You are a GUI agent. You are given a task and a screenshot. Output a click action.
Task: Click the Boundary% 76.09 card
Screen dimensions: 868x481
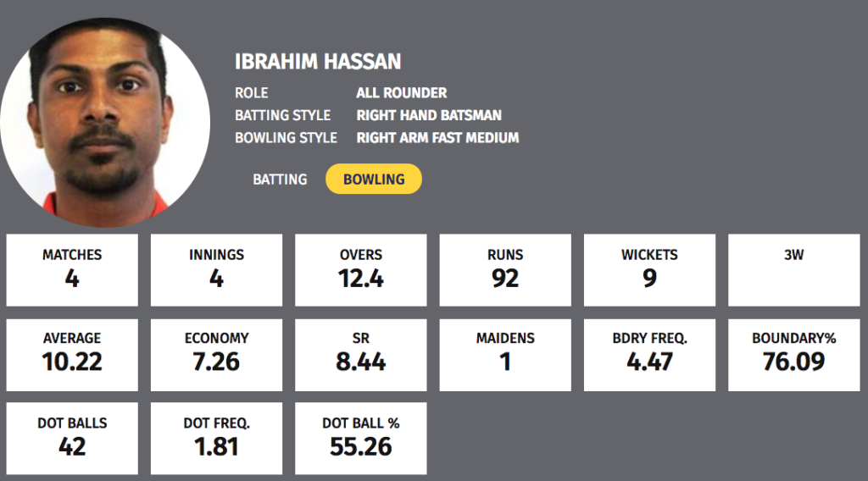tap(793, 355)
